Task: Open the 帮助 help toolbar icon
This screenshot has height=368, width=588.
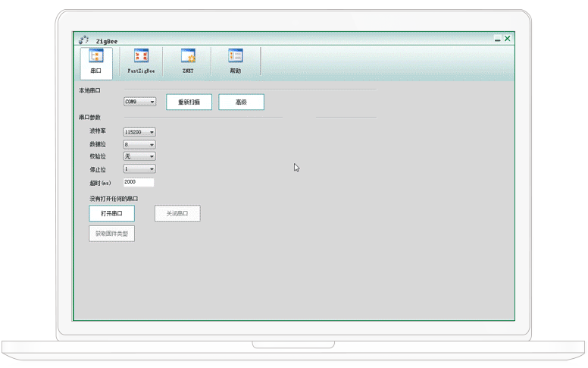Action: (236, 57)
